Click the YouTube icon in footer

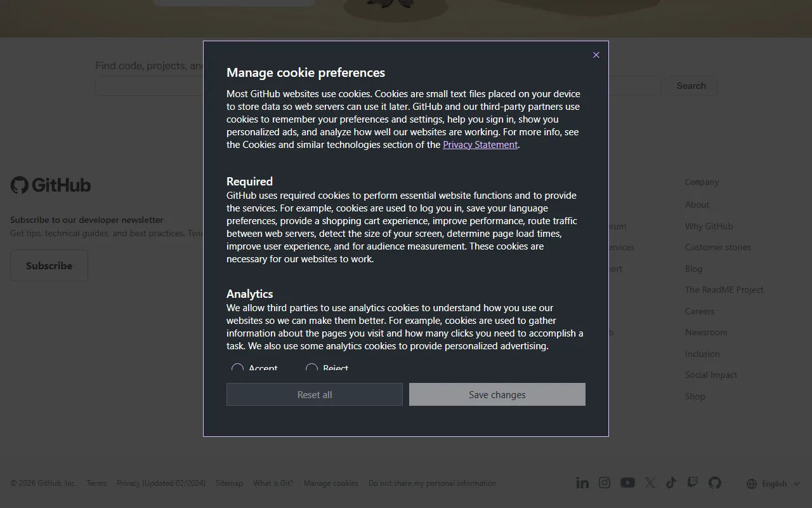(x=627, y=483)
